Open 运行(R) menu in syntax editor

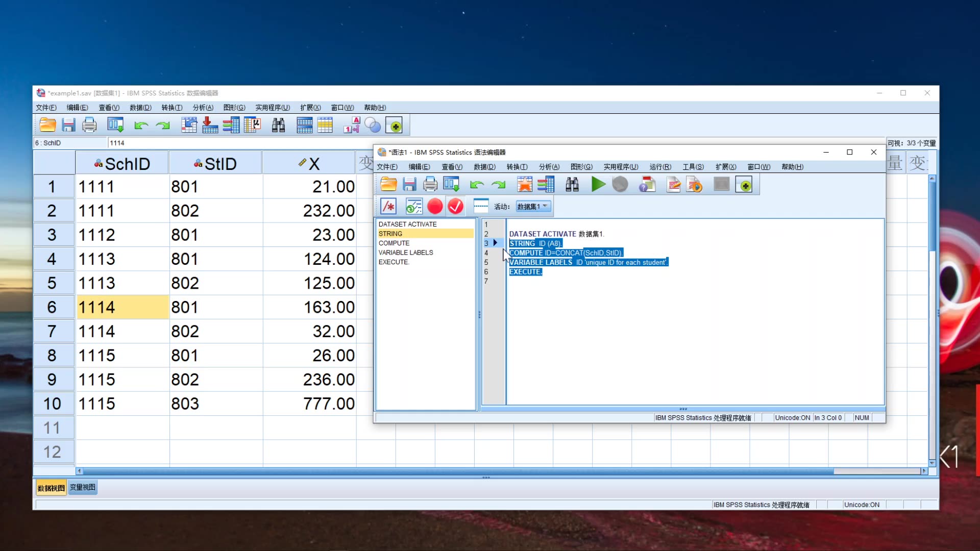click(660, 167)
